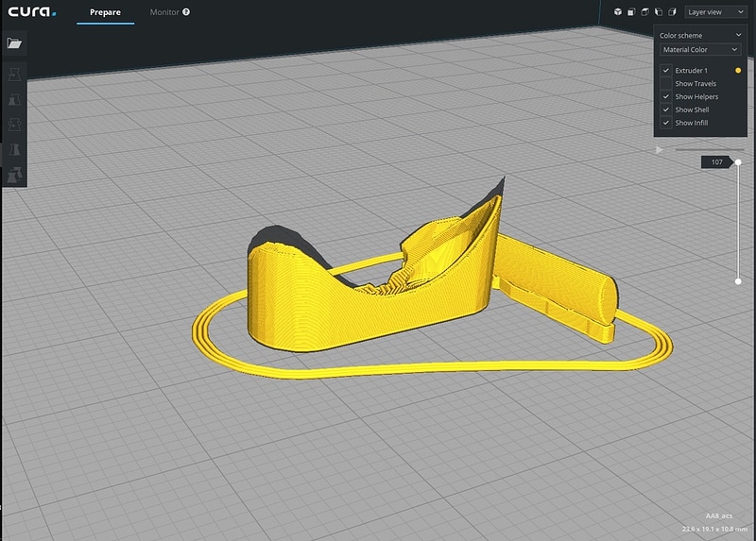Click the help icon next to Monitor

(186, 12)
